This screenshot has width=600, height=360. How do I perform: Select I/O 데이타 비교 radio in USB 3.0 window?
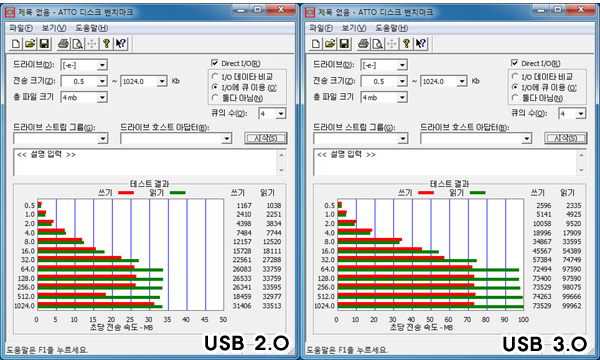pos(515,77)
